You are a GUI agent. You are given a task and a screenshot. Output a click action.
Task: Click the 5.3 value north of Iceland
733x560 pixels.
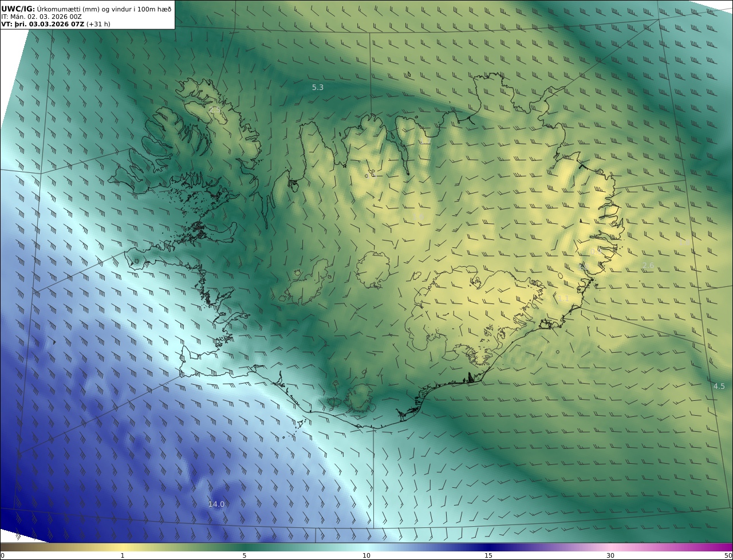317,87
